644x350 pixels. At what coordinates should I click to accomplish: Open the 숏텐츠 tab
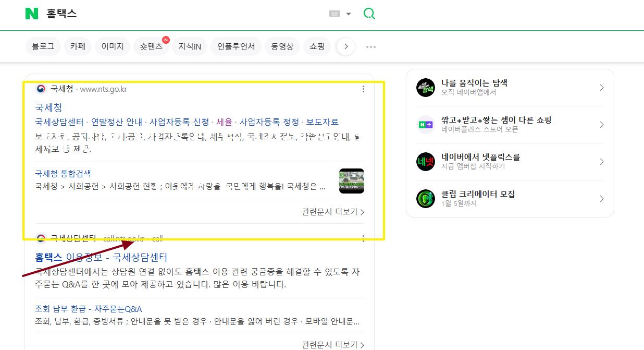tap(151, 46)
